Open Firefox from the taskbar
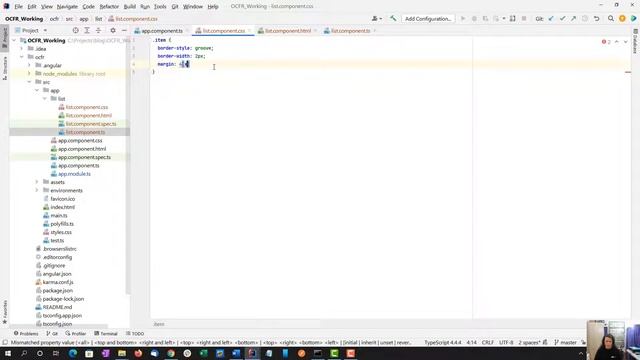This screenshot has height=360, width=640. [138, 353]
